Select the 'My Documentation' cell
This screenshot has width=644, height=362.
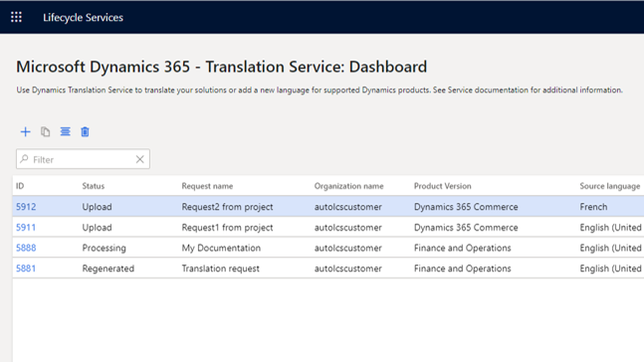221,248
